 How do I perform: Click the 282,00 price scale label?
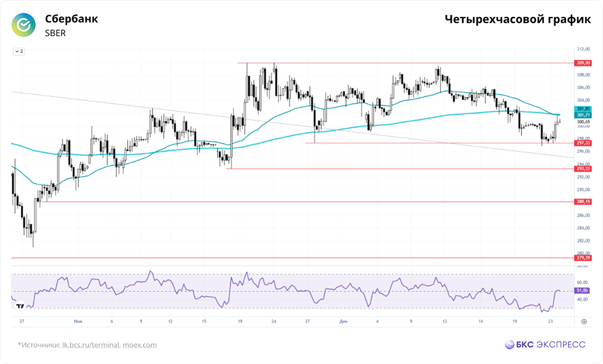click(583, 240)
